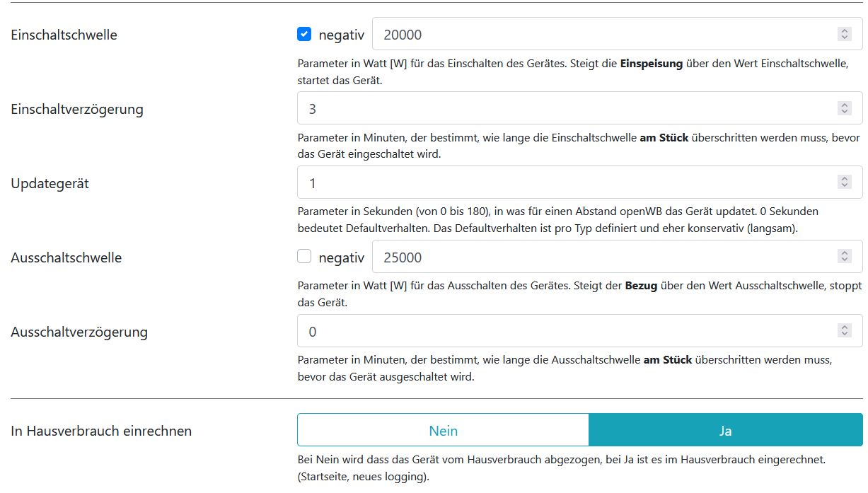Image resolution: width=868 pixels, height=493 pixels.
Task: Uncheck the negativ checkbox for Einschaltschwelle
Action: coord(304,34)
